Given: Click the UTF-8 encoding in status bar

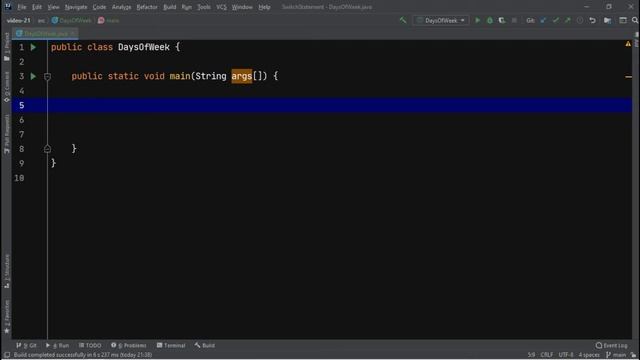Looking at the screenshot, I should [566, 355].
